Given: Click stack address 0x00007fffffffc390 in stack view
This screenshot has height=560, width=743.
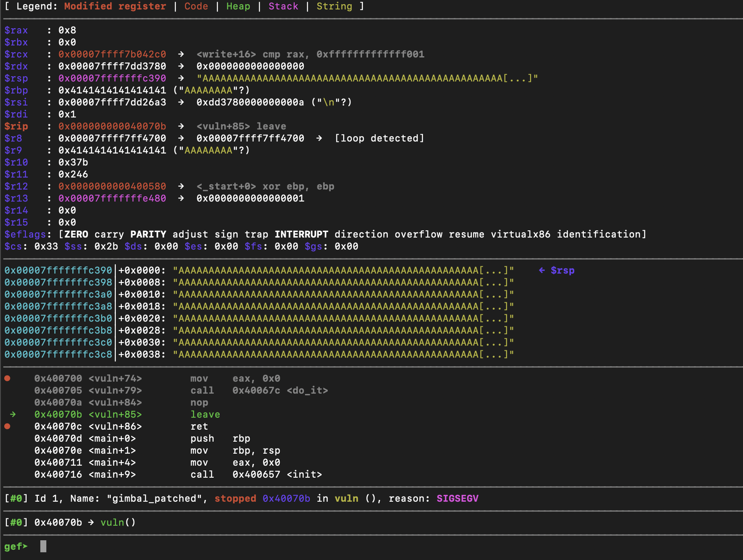Looking at the screenshot, I should click(58, 271).
